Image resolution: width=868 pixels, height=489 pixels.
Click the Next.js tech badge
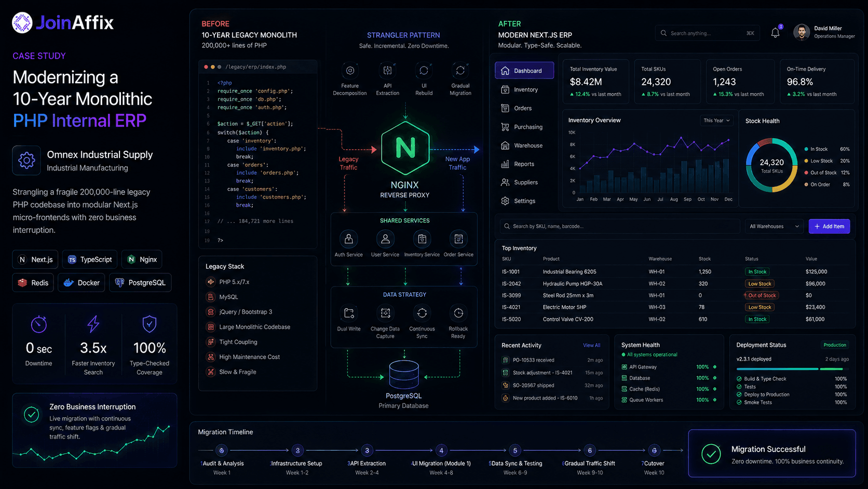[35, 259]
